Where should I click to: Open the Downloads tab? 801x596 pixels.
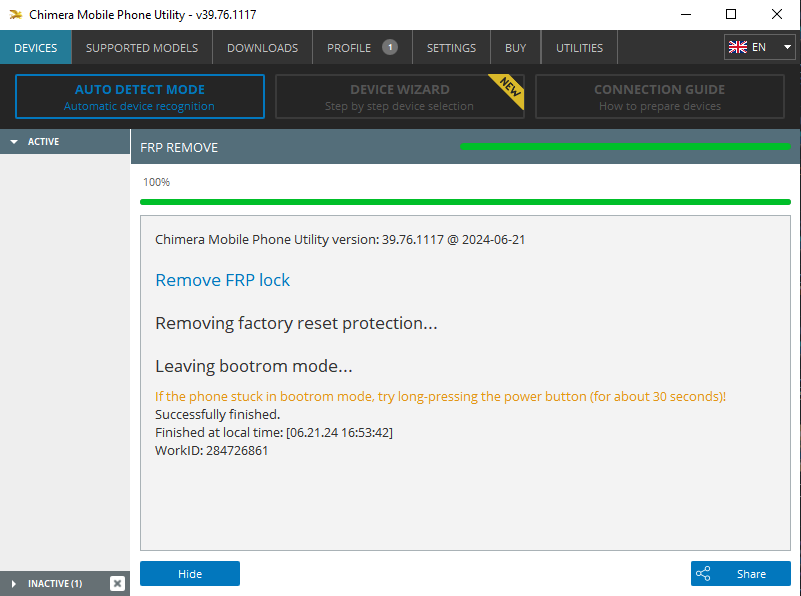tap(263, 47)
